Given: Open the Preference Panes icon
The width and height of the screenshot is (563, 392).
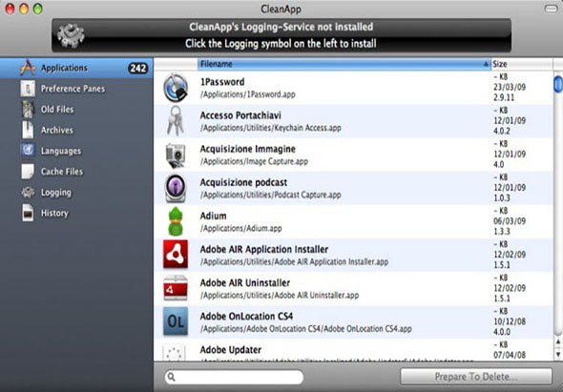Looking at the screenshot, I should tap(28, 89).
